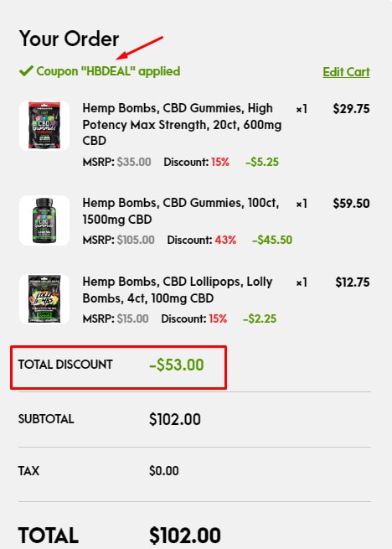
Task: Click the $29.75 item price
Action: [351, 108]
